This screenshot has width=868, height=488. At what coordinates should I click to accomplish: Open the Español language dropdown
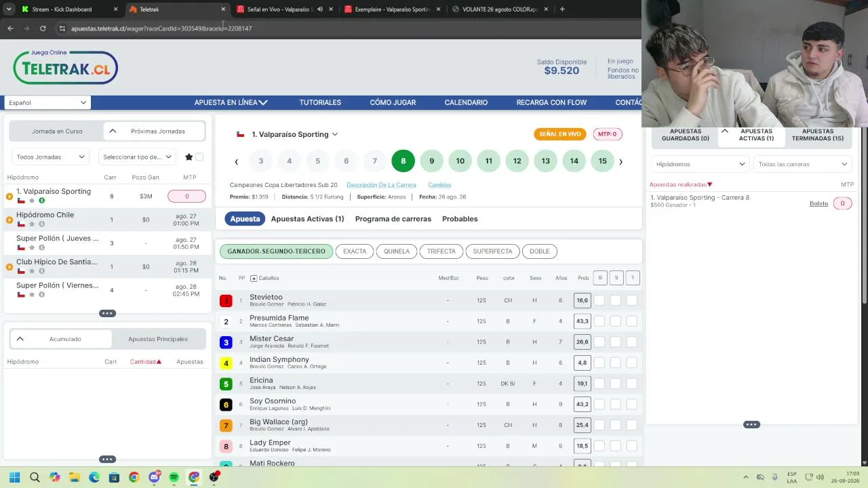47,102
